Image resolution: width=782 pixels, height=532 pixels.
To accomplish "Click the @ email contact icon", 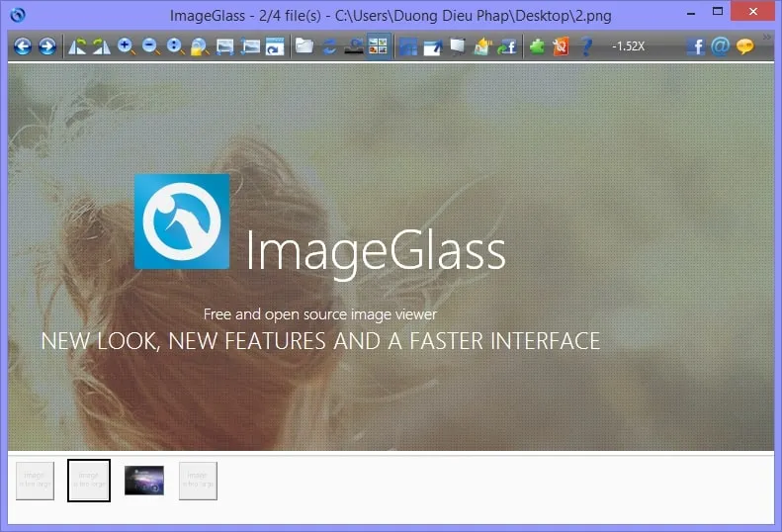I will 720,46.
